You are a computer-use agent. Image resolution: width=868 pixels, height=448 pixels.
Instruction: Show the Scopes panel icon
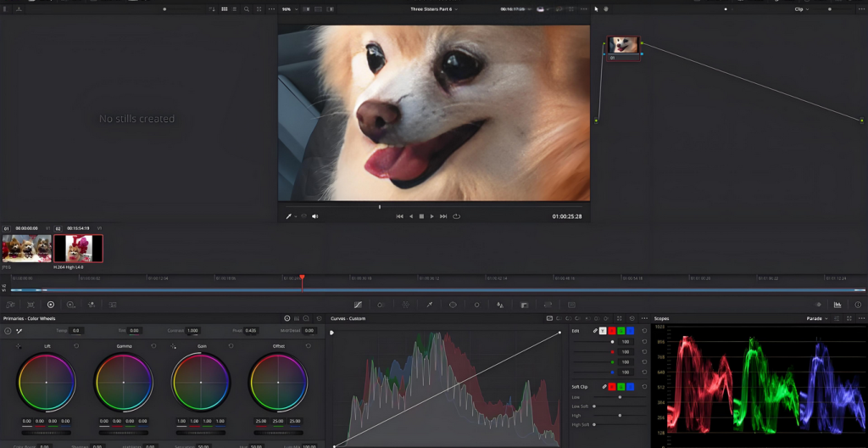tap(837, 305)
